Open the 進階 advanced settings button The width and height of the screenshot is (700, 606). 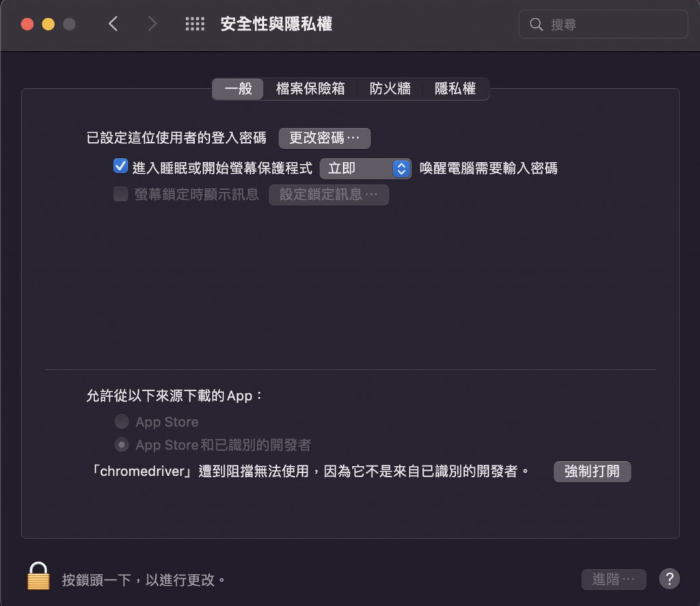click(x=613, y=579)
